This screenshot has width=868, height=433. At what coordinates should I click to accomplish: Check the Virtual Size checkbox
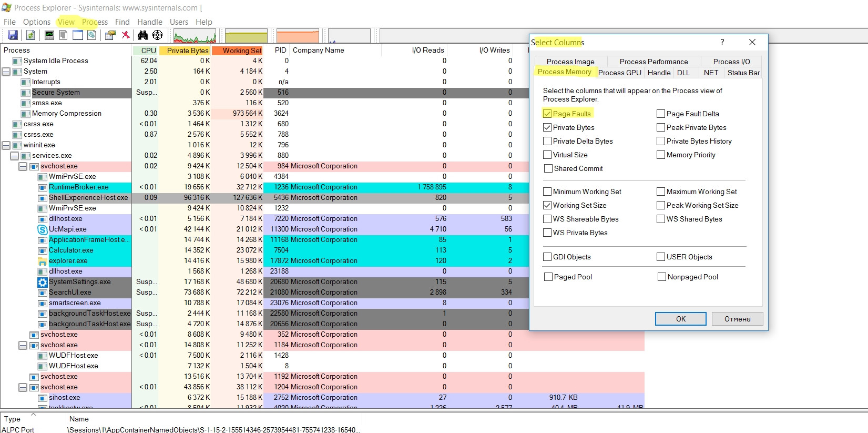click(x=547, y=155)
